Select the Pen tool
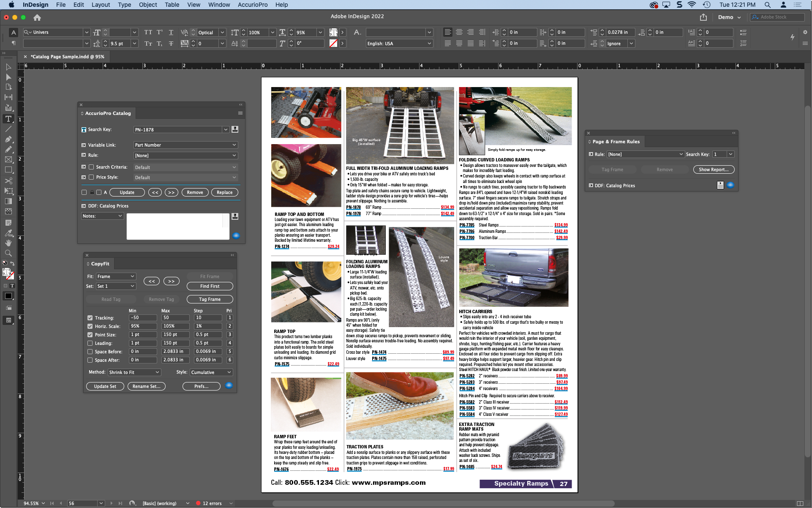Screen dimensions: 812x508 (8, 139)
